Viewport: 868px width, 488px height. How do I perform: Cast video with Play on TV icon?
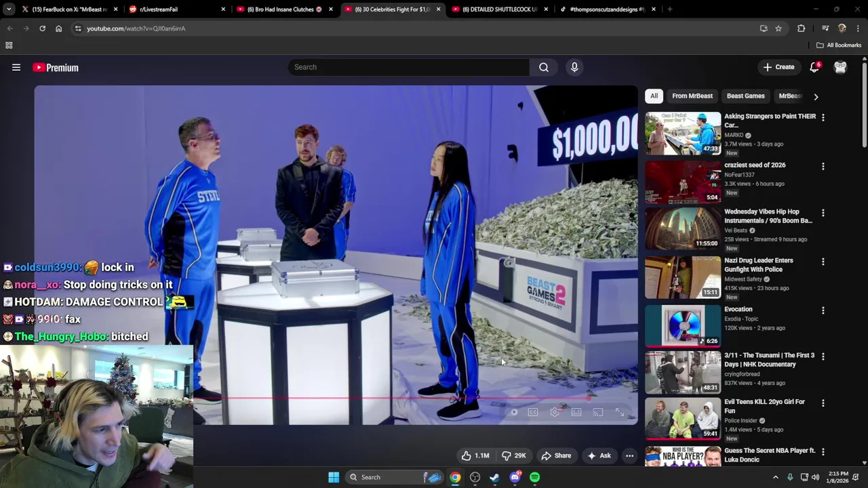click(x=597, y=412)
